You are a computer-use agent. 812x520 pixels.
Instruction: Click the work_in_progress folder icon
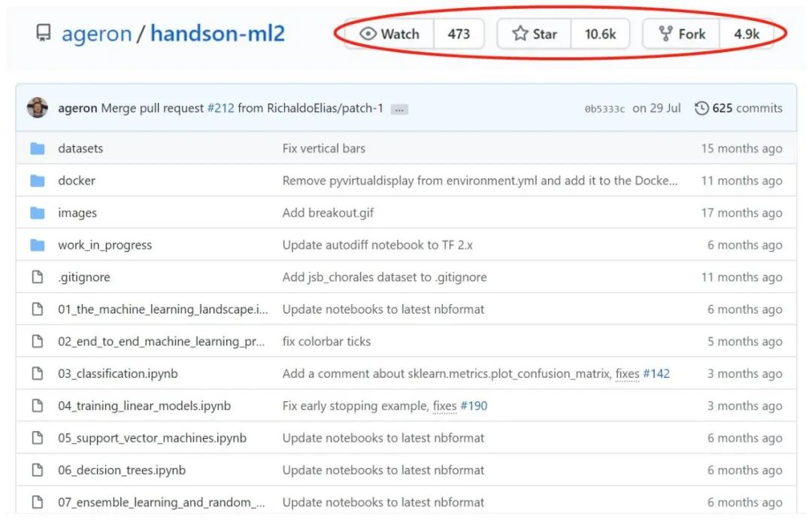point(38,245)
